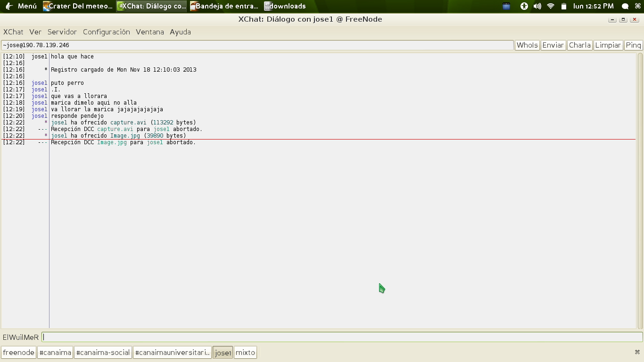644x362 pixels.
Task: Maximize the XChat window
Action: [623, 19]
